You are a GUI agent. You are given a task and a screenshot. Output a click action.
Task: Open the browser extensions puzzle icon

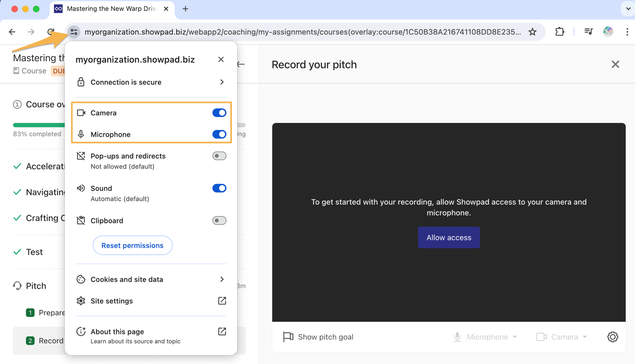[x=559, y=32]
